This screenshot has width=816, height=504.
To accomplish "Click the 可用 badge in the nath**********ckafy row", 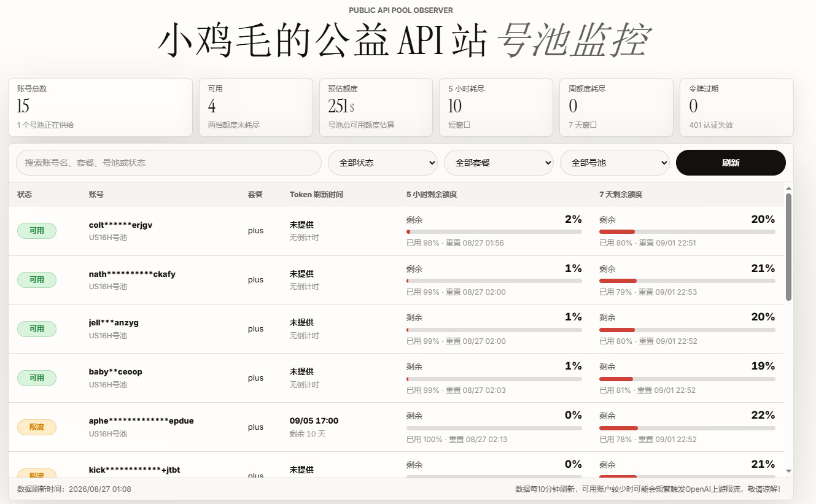I will [37, 280].
